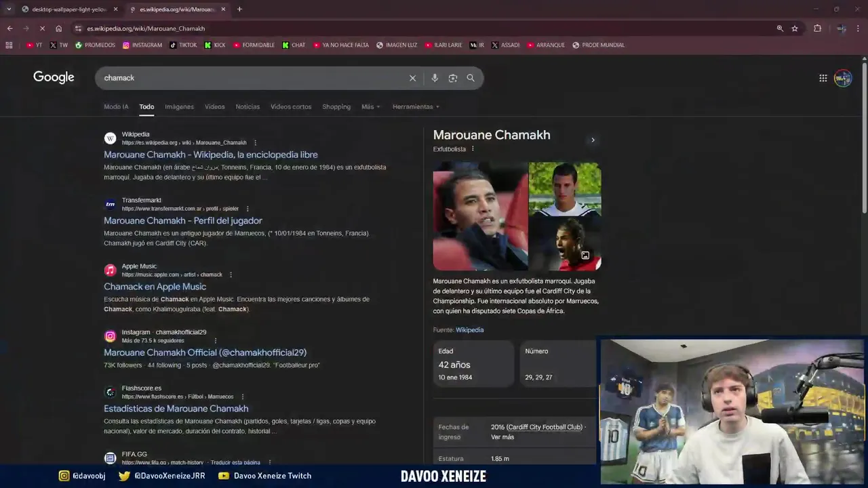Open the tab search dropdown arrow

click(x=8, y=9)
